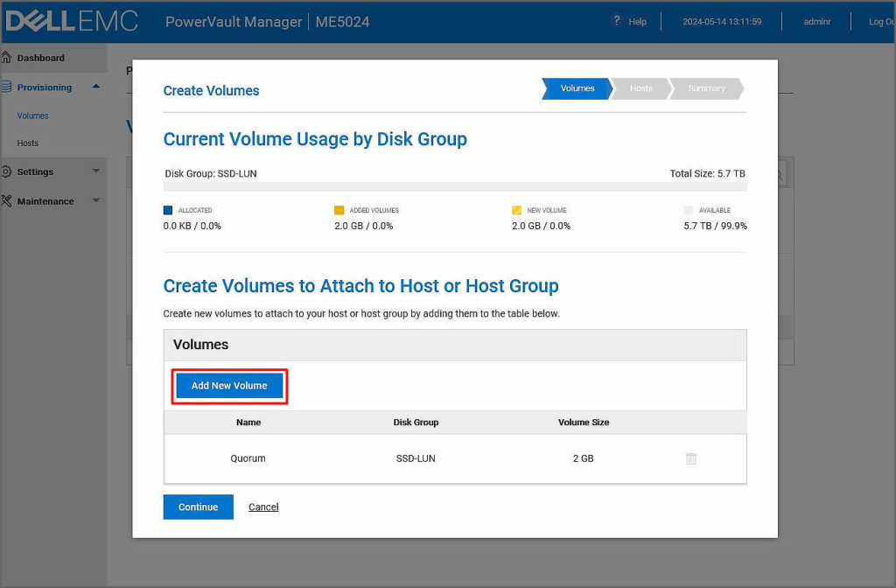Image resolution: width=896 pixels, height=588 pixels.
Task: Click the yellow New Volume legend swatch
Action: click(516, 211)
